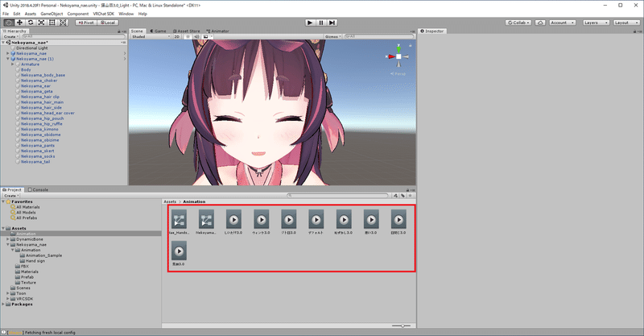Click the Hierarchy search field

click(x=72, y=36)
